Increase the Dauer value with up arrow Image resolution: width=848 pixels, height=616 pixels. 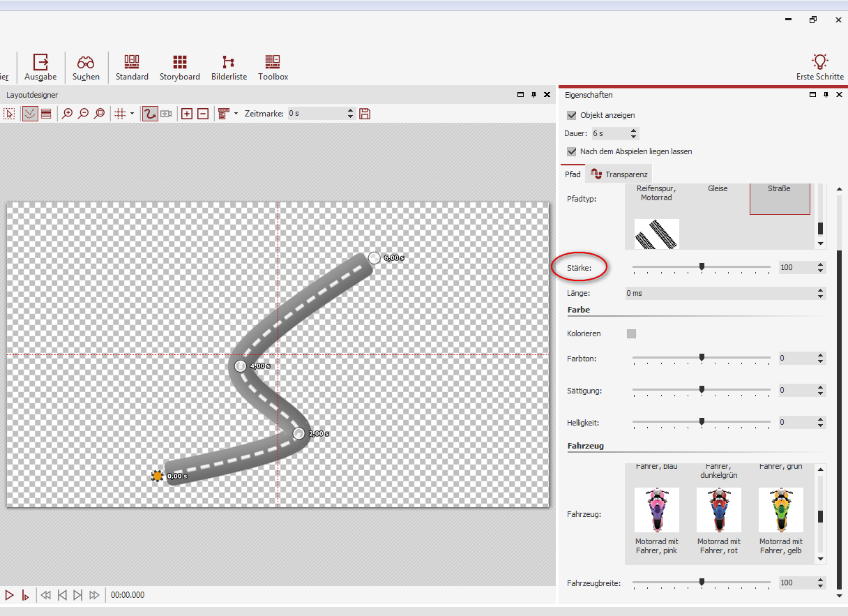click(x=633, y=130)
